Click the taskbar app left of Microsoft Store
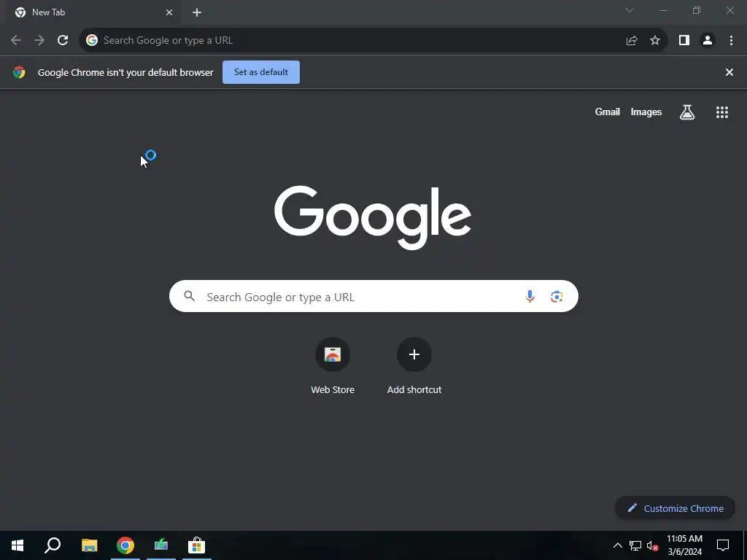Screen dimensions: 747x560 point(161,545)
